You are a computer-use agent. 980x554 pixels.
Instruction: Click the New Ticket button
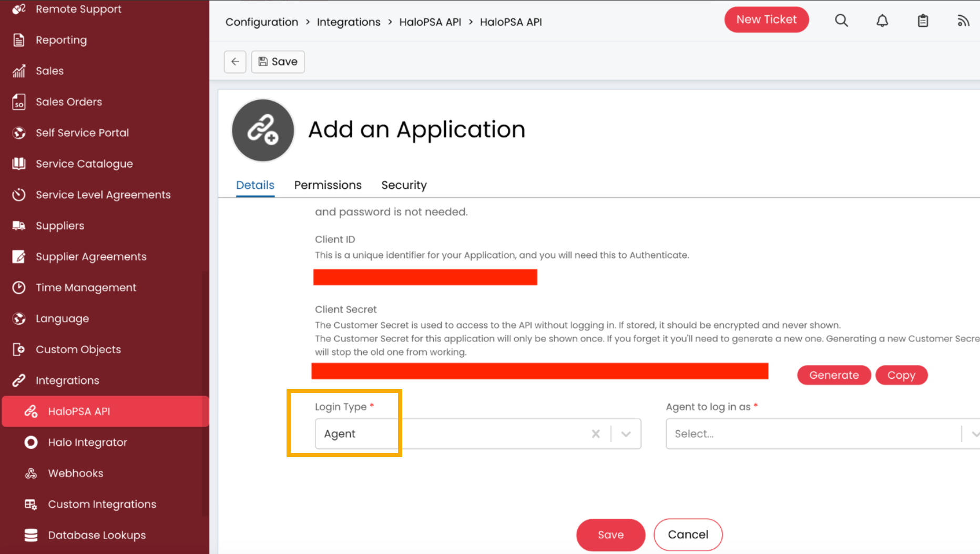pos(766,19)
